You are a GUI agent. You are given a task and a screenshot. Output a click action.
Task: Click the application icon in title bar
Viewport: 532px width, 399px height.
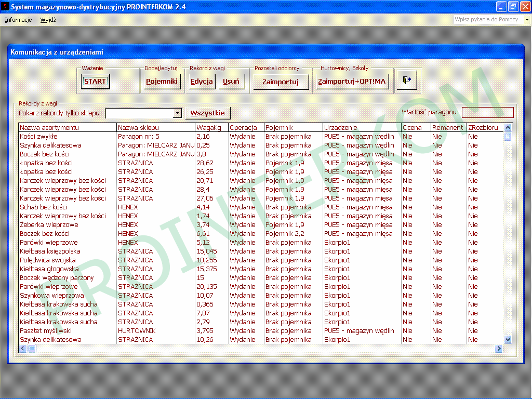point(5,7)
